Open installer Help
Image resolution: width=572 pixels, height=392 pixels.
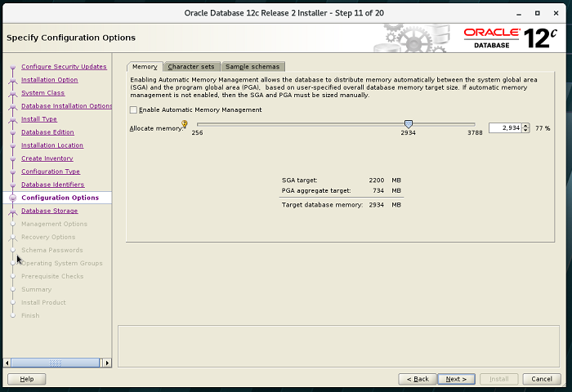pyautogui.click(x=27, y=379)
